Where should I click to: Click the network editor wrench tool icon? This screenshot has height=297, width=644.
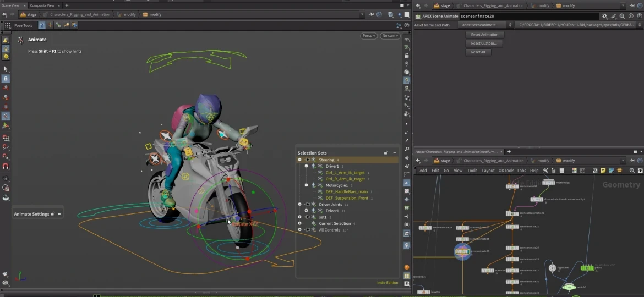pyautogui.click(x=545, y=170)
